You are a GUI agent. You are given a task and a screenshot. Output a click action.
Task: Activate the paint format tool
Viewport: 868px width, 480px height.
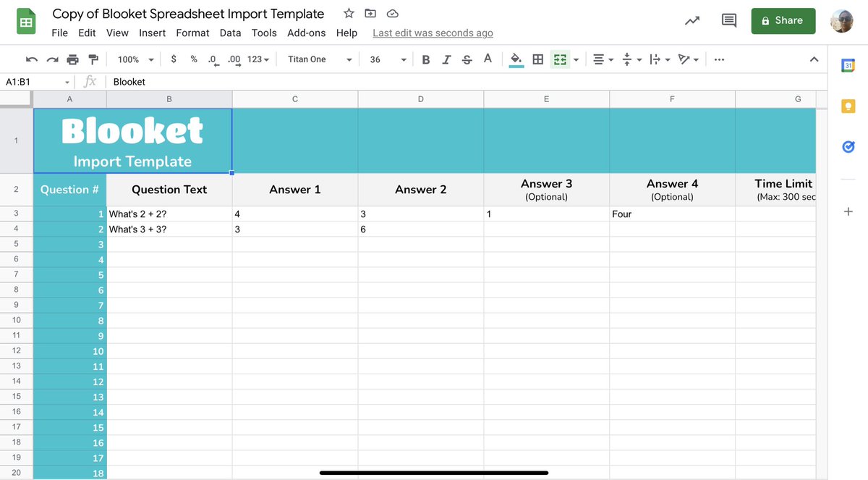click(x=93, y=59)
